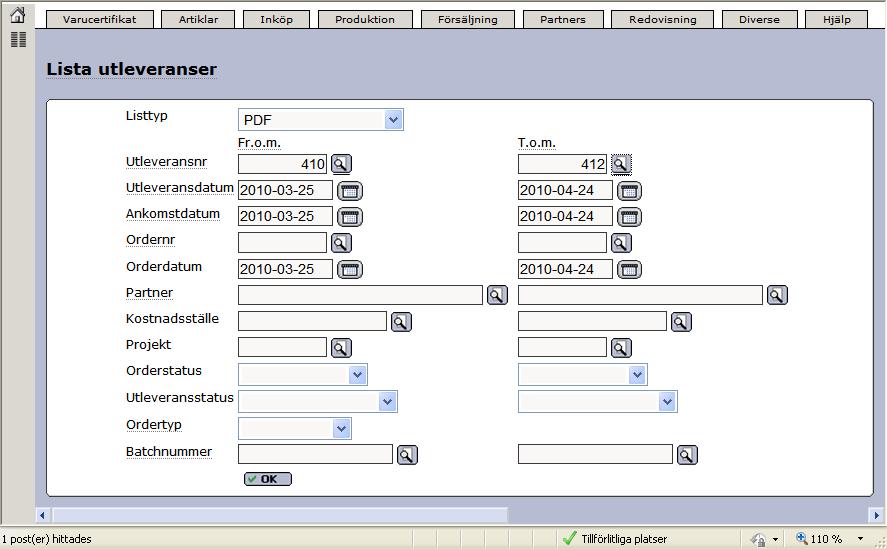This screenshot has height=549, width=887.
Task: Open the Produktion menu
Action: (x=365, y=19)
